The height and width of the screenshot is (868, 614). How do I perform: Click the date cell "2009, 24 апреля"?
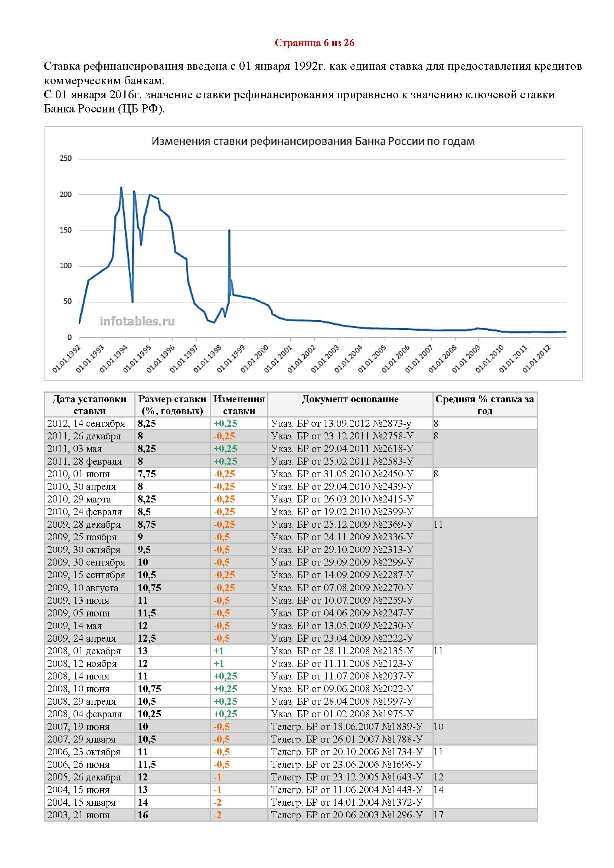tap(82, 638)
